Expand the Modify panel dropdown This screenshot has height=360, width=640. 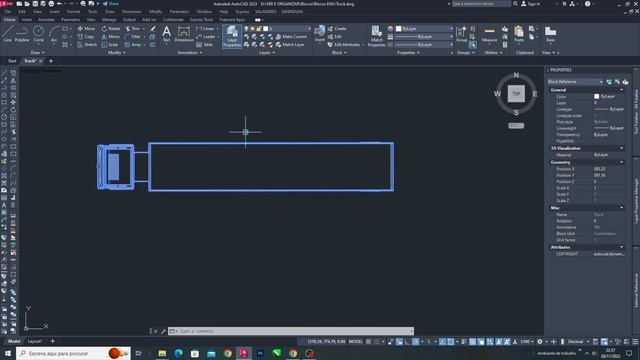(x=117, y=53)
